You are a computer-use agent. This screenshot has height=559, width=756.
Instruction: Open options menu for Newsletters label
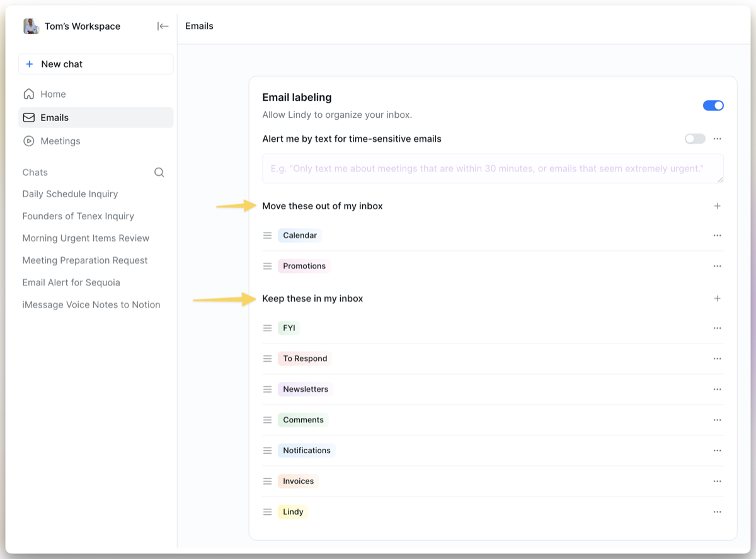pos(717,389)
